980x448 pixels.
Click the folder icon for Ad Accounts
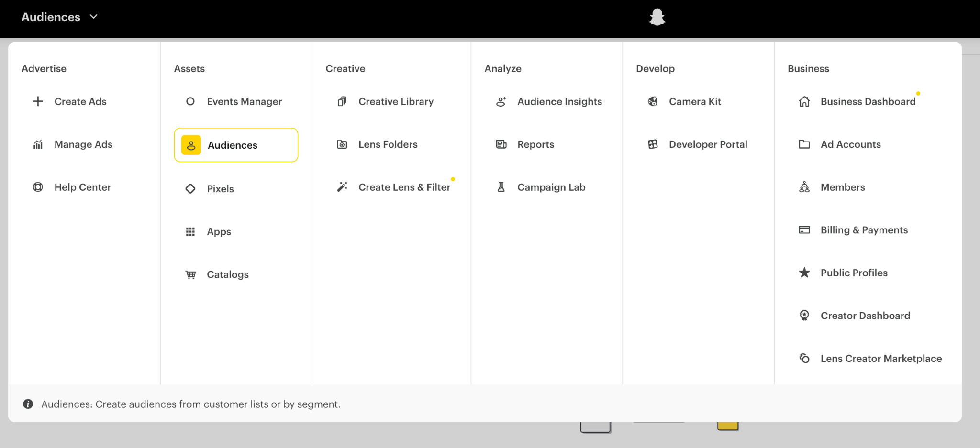804,144
